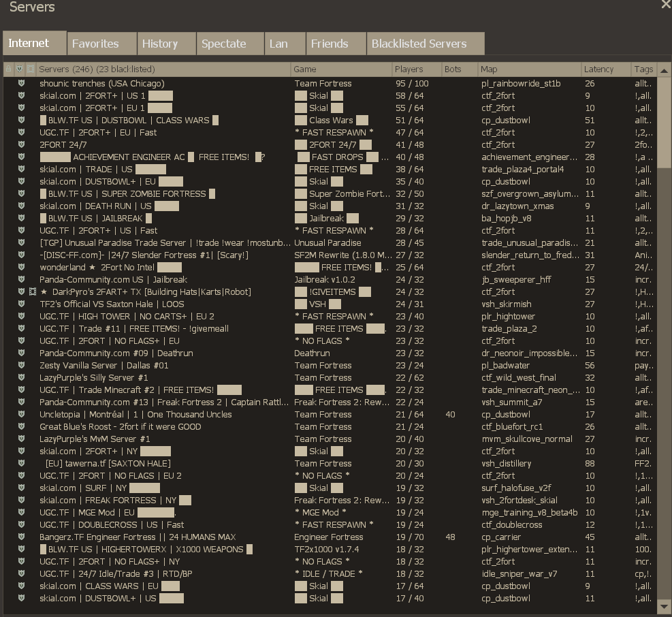
Task: Select the Internet tab
Action: coord(35,43)
